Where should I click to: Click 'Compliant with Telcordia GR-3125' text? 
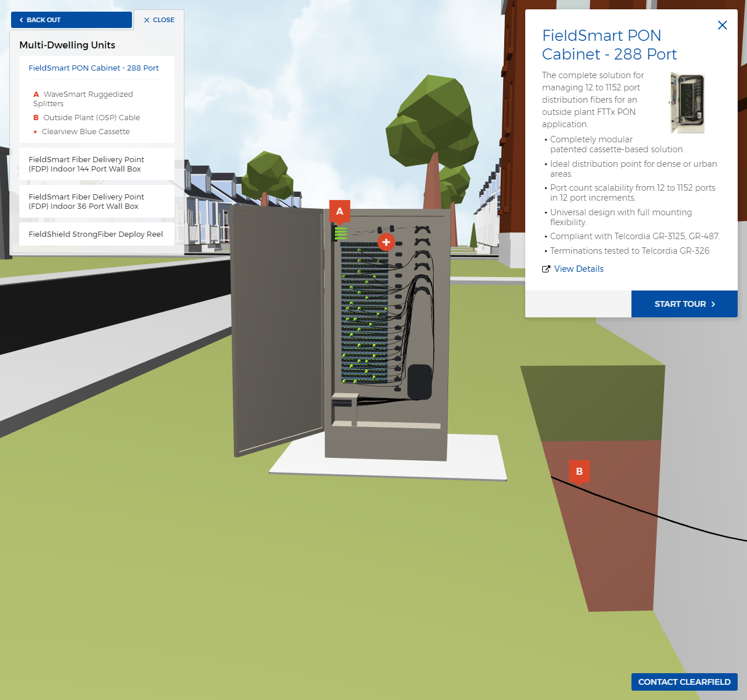point(635,236)
